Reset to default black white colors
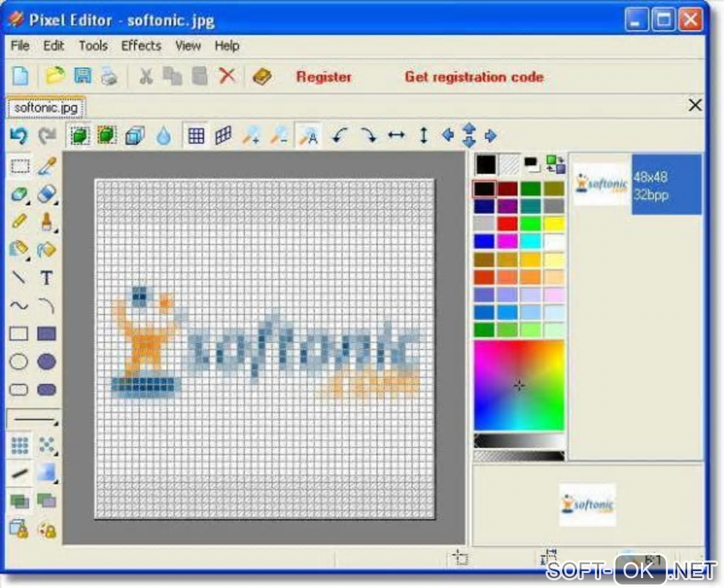Screen dimensions: 724x588 point(532,164)
